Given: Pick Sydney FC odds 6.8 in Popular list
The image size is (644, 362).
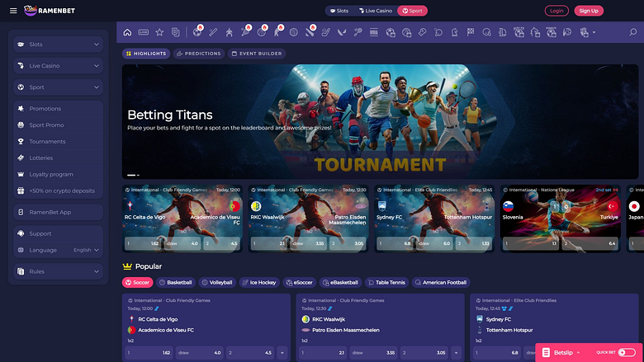Looking at the screenshot, I should [497, 353].
